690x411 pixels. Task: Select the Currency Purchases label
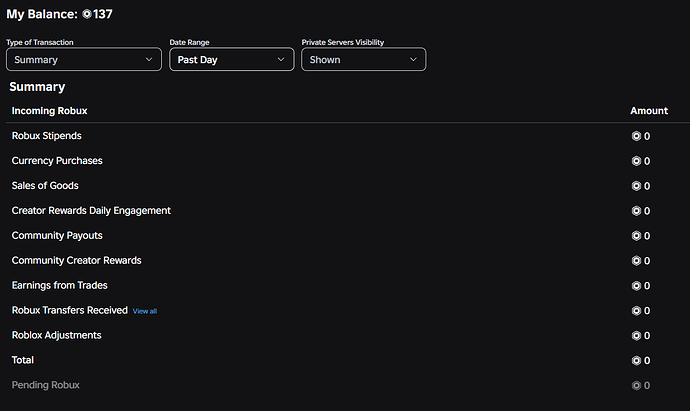[57, 161]
